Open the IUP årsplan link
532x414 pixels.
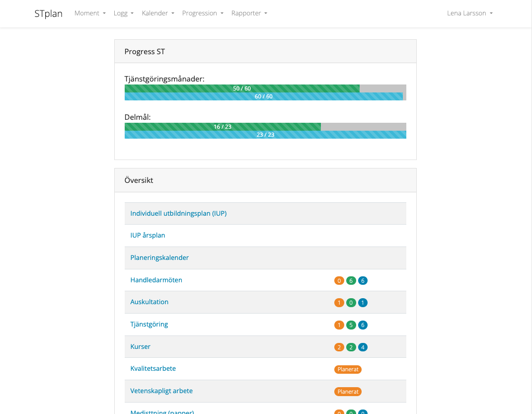148,235
